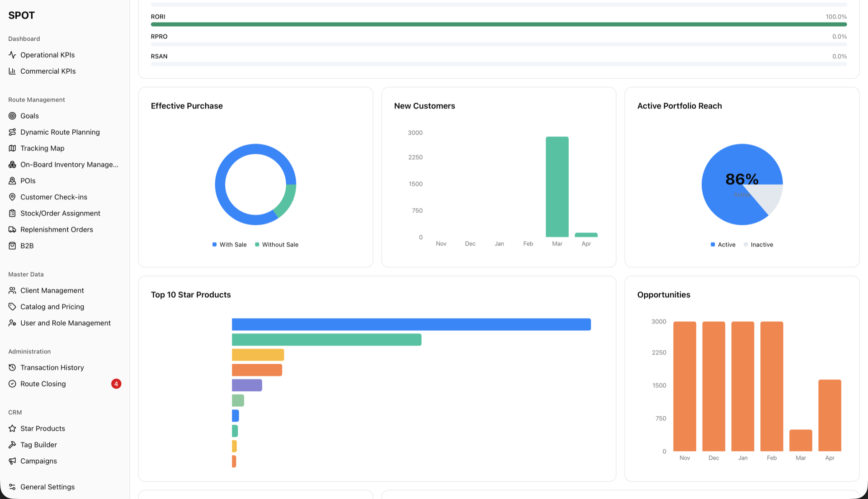Image resolution: width=868 pixels, height=499 pixels.
Task: Toggle Without Sale legend item
Action: (x=277, y=245)
